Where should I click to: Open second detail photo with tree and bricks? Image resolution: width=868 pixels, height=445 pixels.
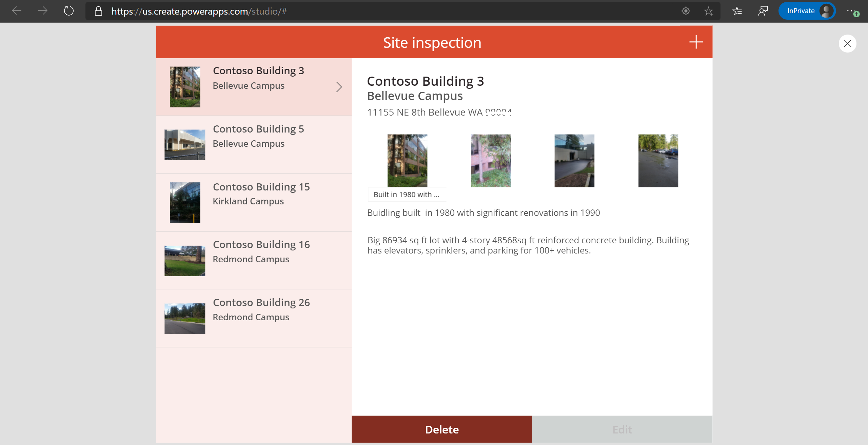coord(491,161)
